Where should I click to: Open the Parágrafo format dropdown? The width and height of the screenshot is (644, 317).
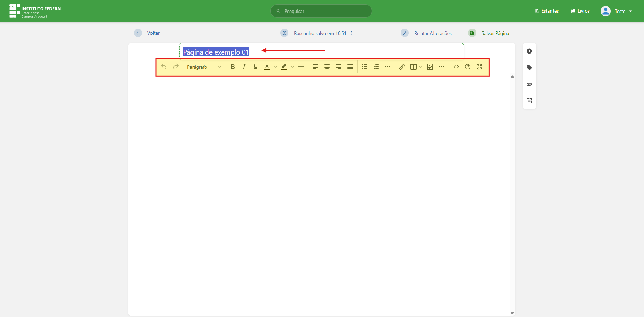click(x=204, y=67)
